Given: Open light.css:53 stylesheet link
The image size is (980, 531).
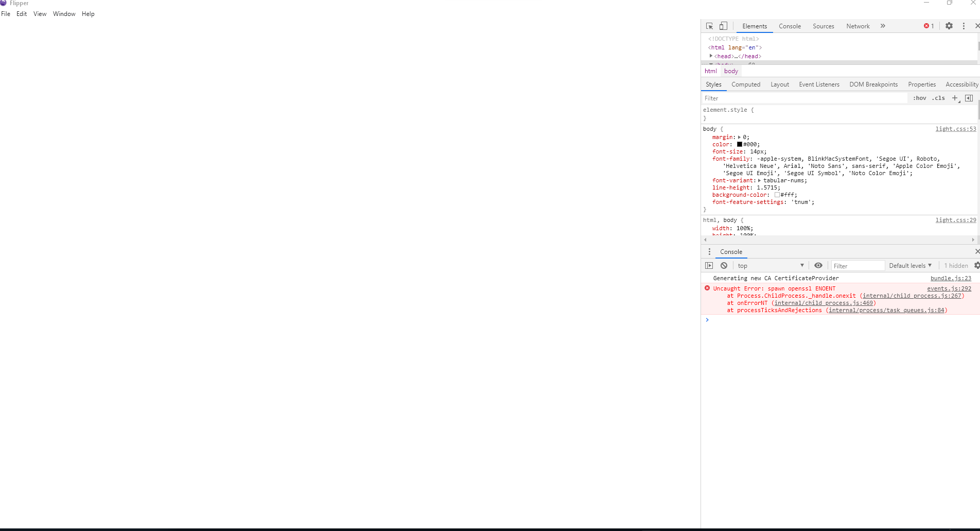Looking at the screenshot, I should pyautogui.click(x=955, y=129).
